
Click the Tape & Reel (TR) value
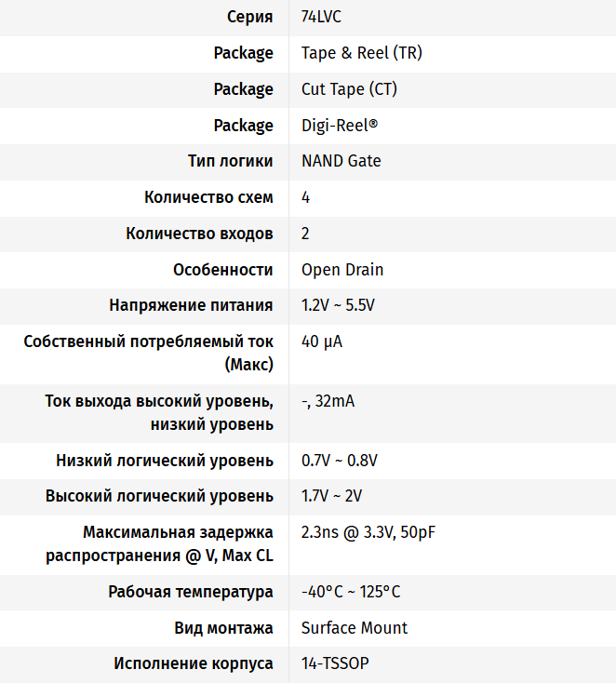point(362,53)
